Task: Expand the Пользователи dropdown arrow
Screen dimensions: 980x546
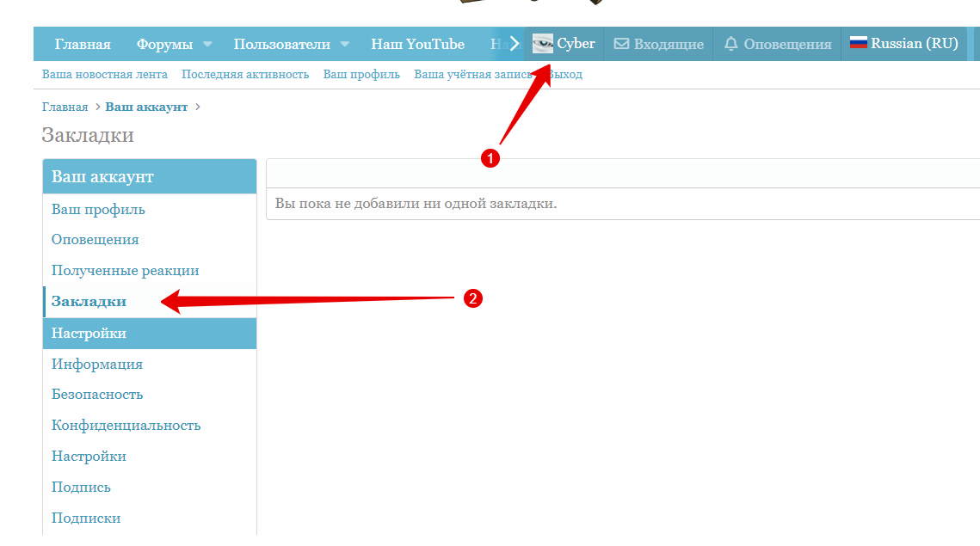Action: [344, 44]
